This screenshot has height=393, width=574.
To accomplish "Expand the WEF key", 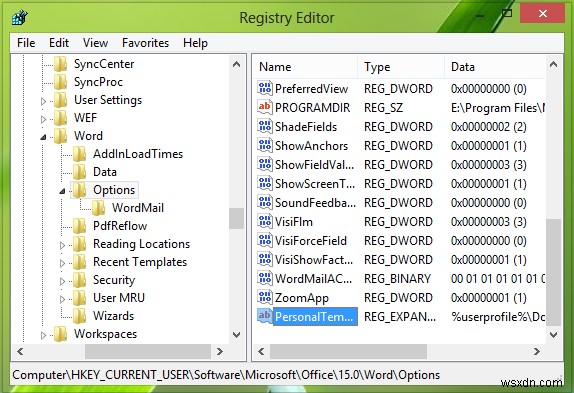I will point(43,119).
